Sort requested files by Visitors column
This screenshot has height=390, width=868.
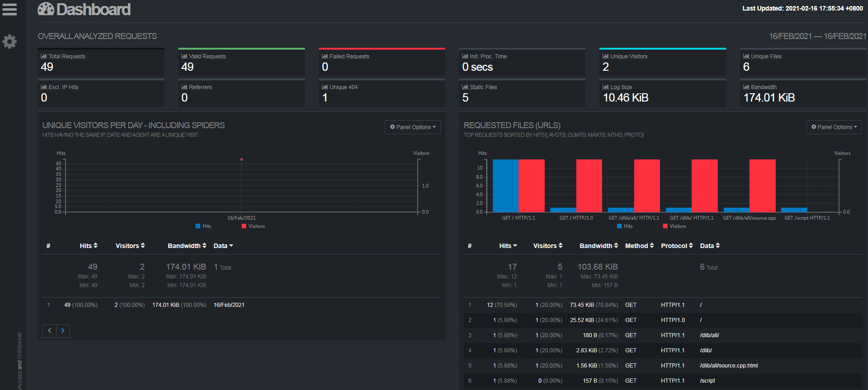pos(548,246)
